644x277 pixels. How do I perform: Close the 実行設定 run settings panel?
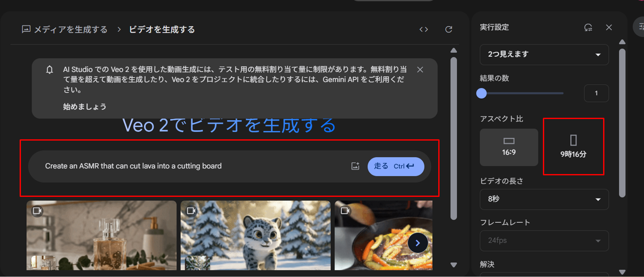click(x=609, y=28)
